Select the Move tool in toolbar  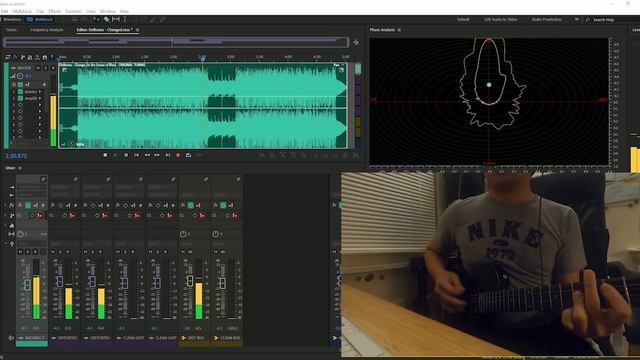96,19
